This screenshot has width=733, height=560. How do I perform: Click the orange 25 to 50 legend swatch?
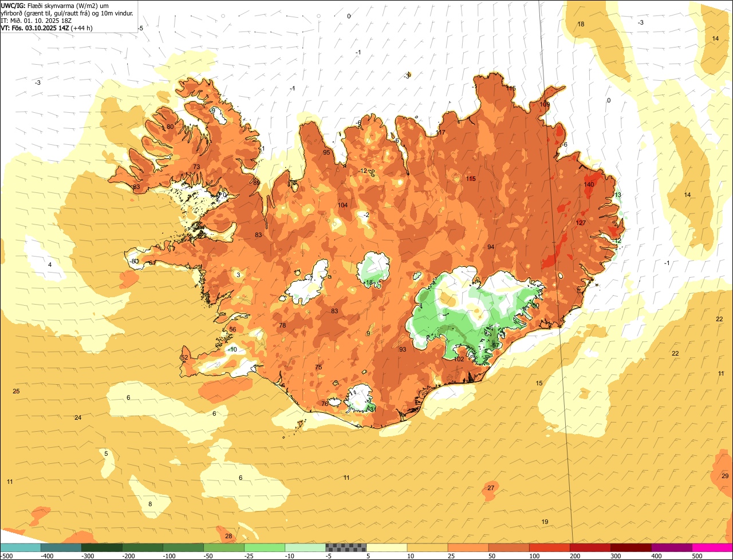point(468,547)
